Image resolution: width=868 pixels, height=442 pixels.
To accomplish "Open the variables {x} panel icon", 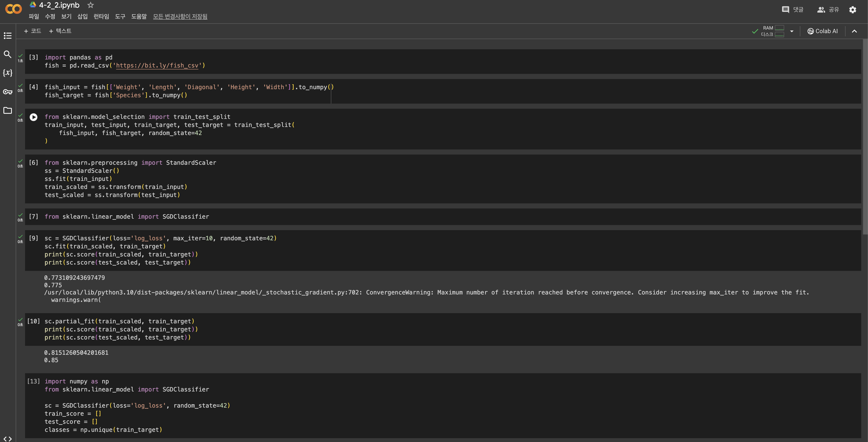I will pos(7,73).
